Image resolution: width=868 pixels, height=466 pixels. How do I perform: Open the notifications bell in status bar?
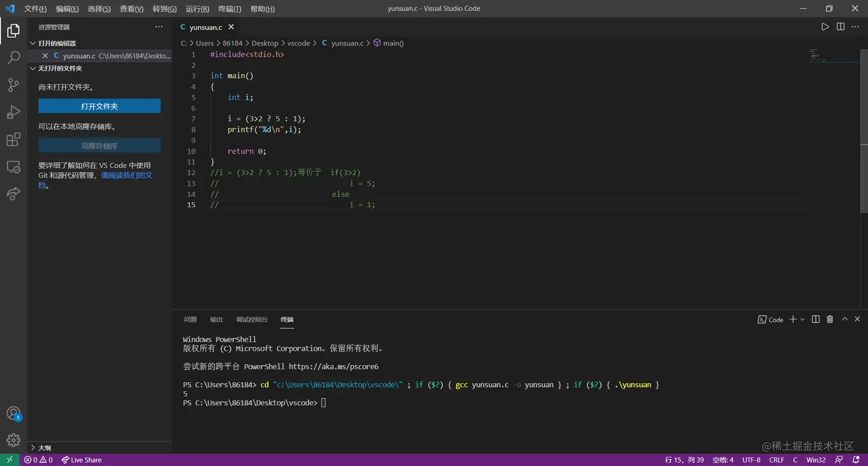[856, 460]
